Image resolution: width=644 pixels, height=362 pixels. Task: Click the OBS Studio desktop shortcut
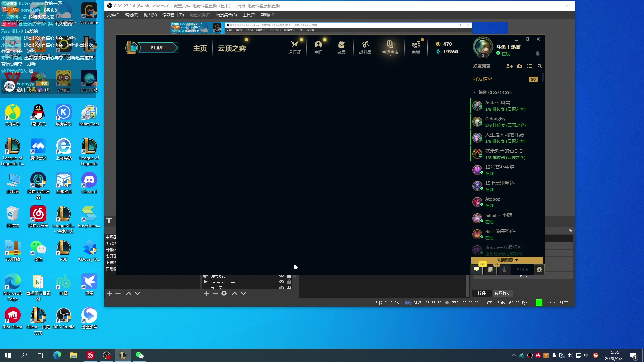point(64,319)
